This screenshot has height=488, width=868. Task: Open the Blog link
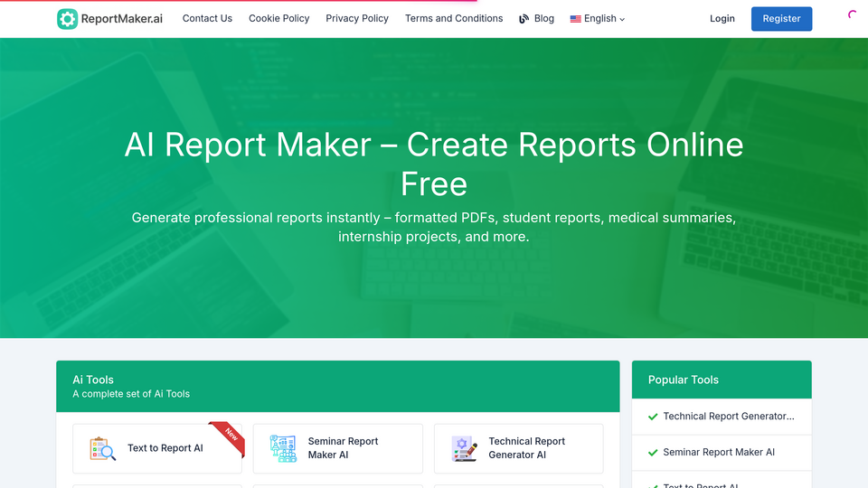pos(544,18)
